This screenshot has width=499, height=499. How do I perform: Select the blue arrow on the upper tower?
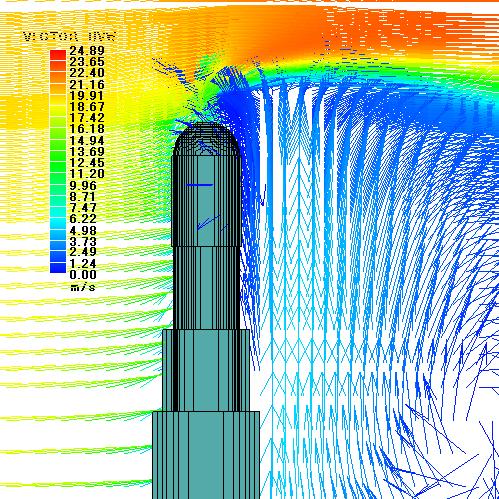click(x=208, y=222)
